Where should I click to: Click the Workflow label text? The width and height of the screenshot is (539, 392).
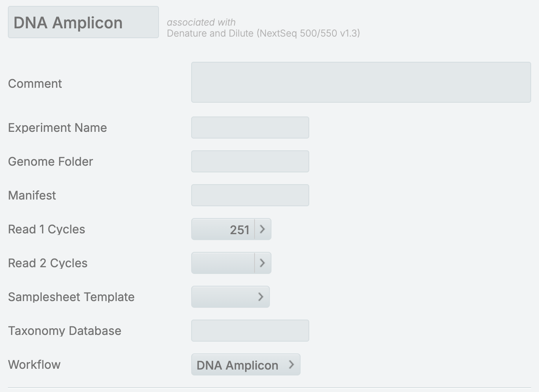click(34, 364)
